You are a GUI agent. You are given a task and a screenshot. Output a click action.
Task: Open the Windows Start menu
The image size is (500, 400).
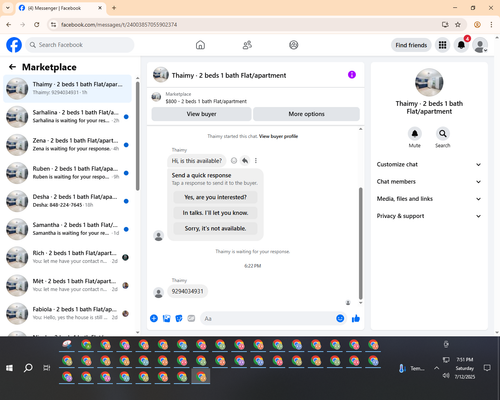tap(9, 368)
